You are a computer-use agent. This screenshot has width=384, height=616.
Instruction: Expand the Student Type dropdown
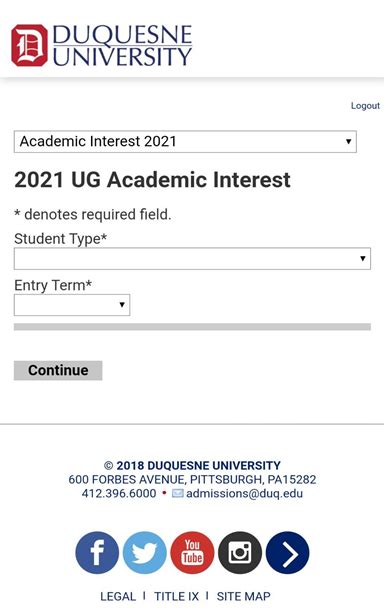tap(192, 258)
